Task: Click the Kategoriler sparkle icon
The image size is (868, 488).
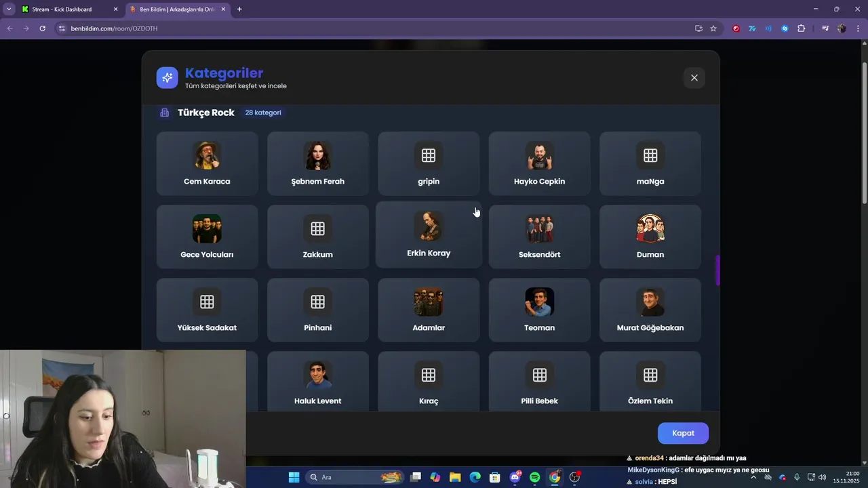Action: click(x=167, y=77)
